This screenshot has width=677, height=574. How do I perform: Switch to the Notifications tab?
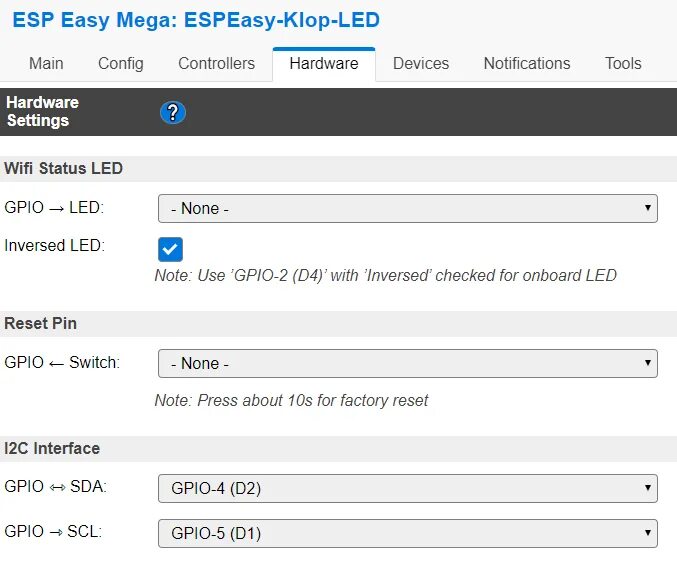[x=527, y=63]
